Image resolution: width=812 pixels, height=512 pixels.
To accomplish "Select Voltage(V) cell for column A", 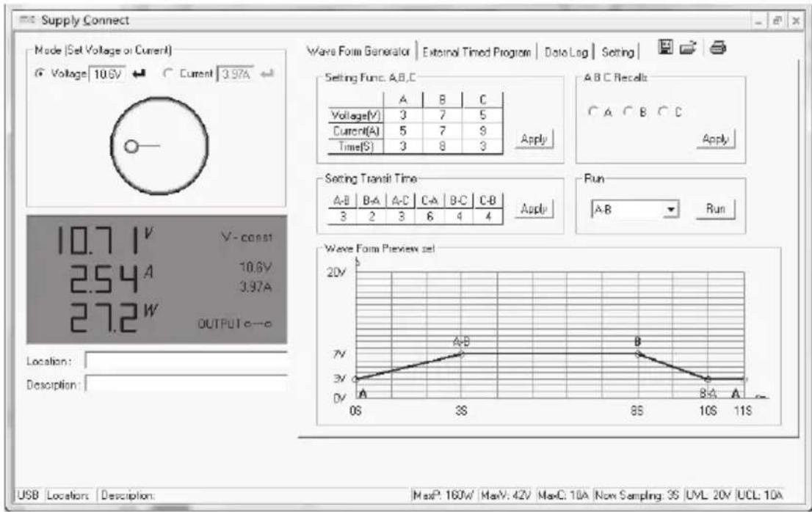I will coord(403,115).
